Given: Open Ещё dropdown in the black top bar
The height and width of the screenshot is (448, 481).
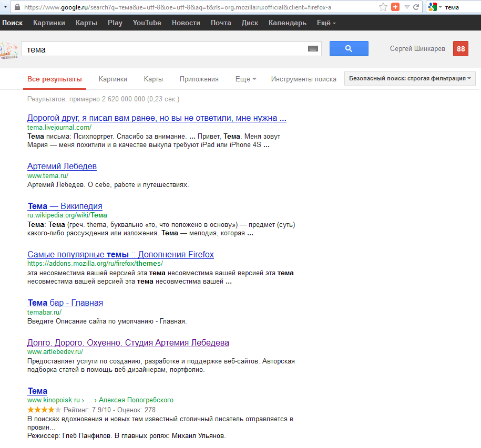Looking at the screenshot, I should coord(326,23).
